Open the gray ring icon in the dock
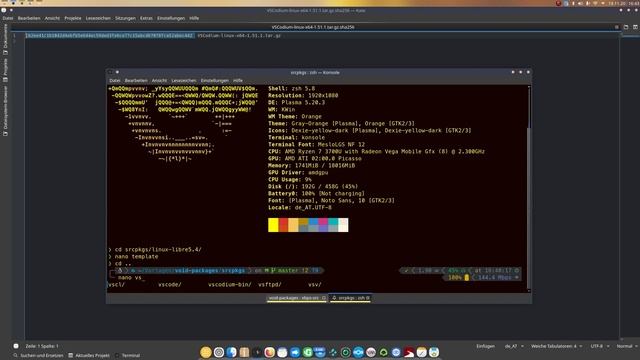Viewport: 640px width, 360px height. tap(219, 352)
